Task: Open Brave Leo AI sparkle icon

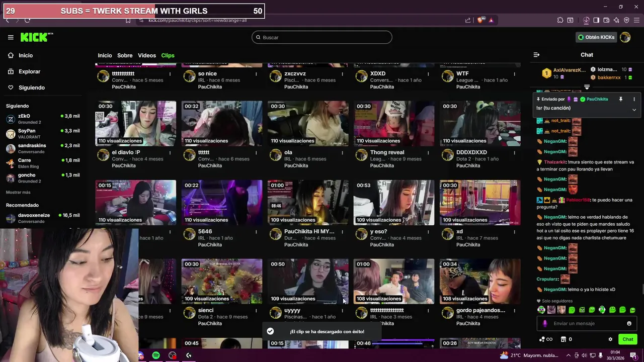Action: click(x=616, y=20)
